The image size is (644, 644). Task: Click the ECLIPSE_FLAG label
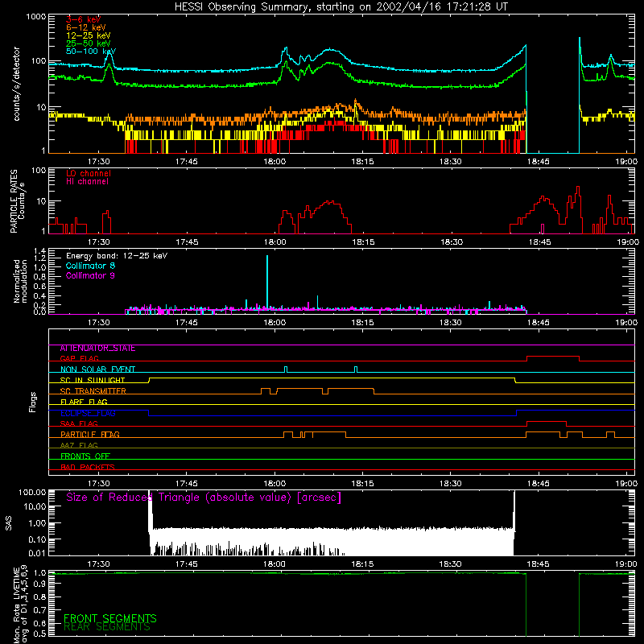[88, 413]
